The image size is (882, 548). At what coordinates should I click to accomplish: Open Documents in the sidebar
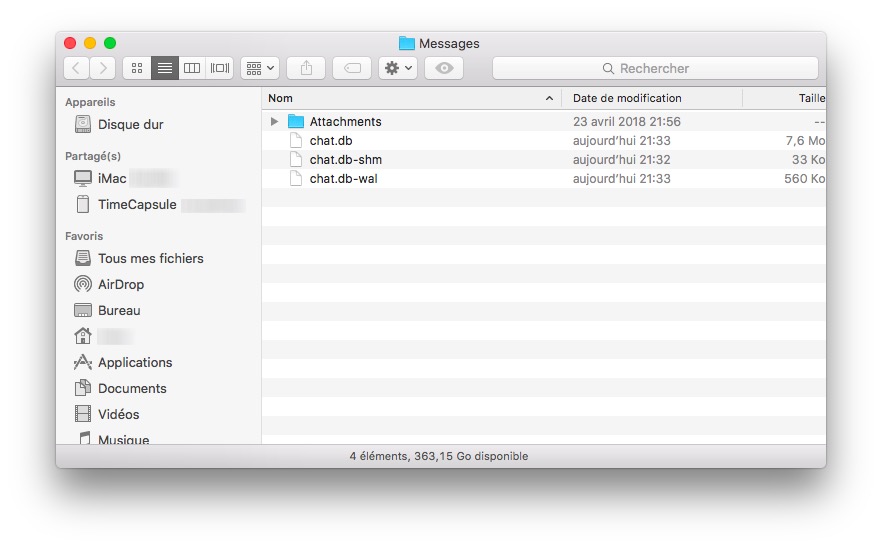pos(131,388)
